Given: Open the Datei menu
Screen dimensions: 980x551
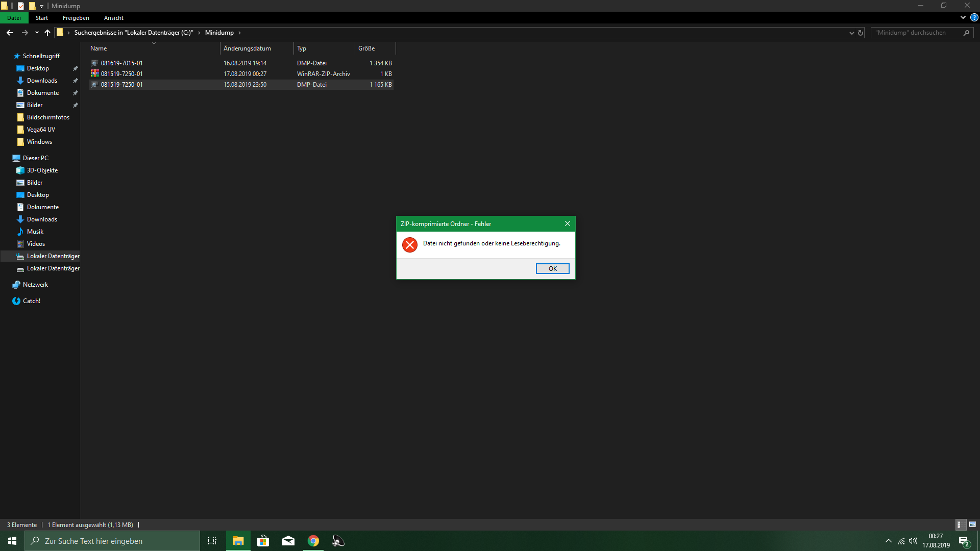Looking at the screenshot, I should [x=14, y=18].
